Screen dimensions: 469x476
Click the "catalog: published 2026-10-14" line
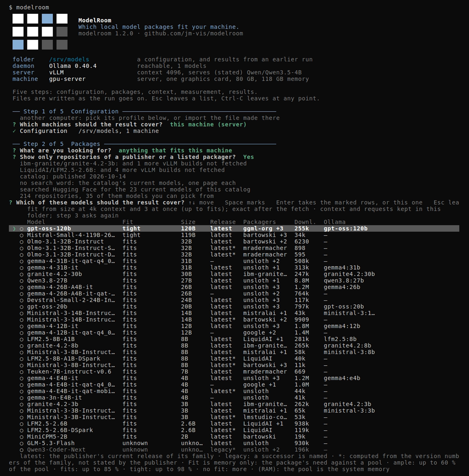pos(73,176)
